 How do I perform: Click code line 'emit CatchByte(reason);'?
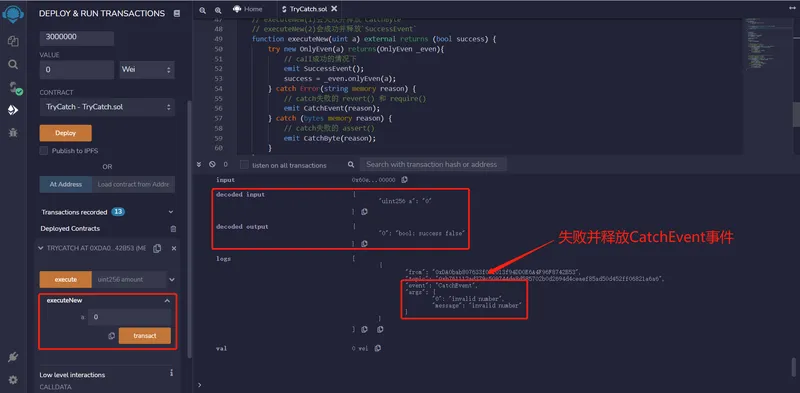coord(330,138)
